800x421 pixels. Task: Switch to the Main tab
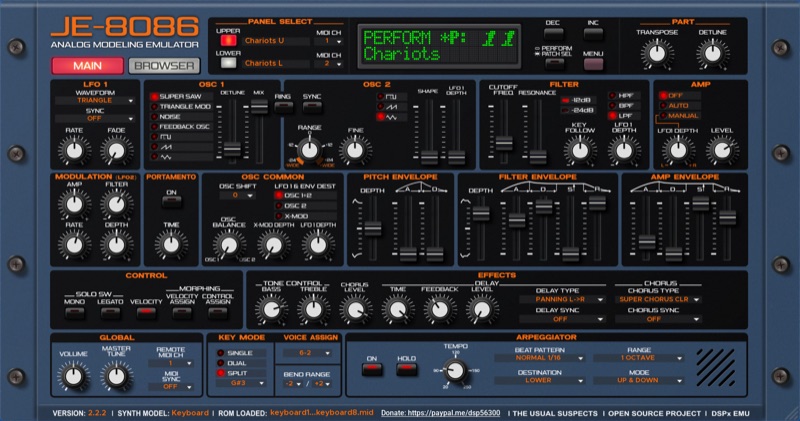tap(87, 66)
